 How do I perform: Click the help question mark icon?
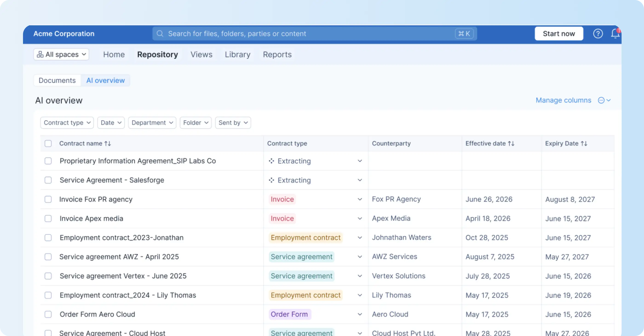(598, 34)
